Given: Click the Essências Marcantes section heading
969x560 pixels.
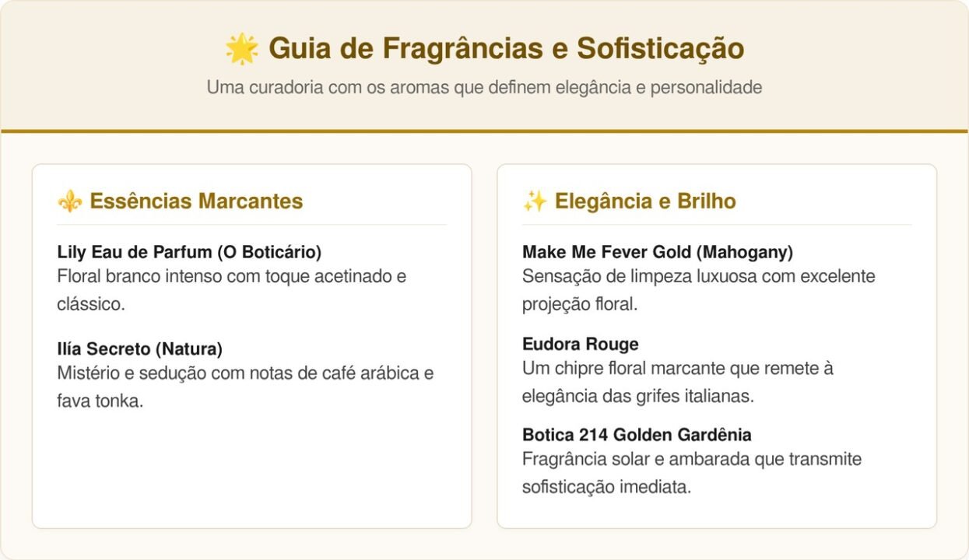Looking at the screenshot, I should 196,201.
